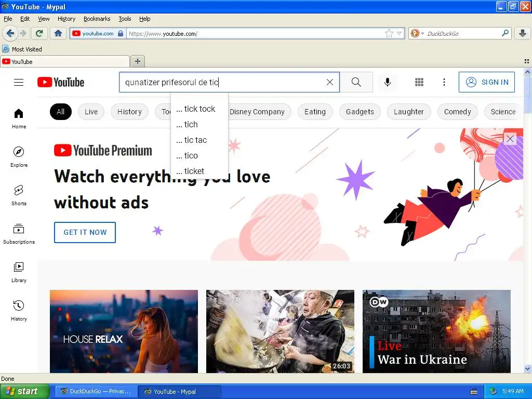Open the Most Visited bookmarks folder
The height and width of the screenshot is (399, 532).
[22, 49]
